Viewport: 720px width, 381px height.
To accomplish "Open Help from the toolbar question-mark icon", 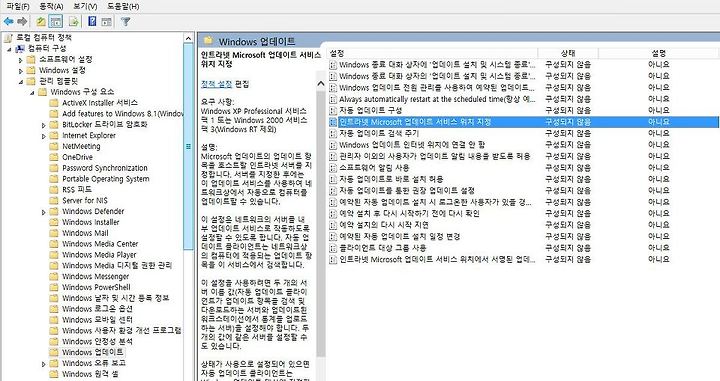I will coord(92,21).
